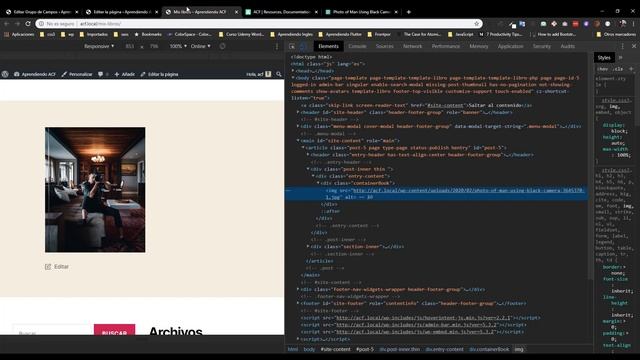Viewport: 640px width, 360px height.
Task: Show more sidebar tabs next to Styles
Action: 620,58
